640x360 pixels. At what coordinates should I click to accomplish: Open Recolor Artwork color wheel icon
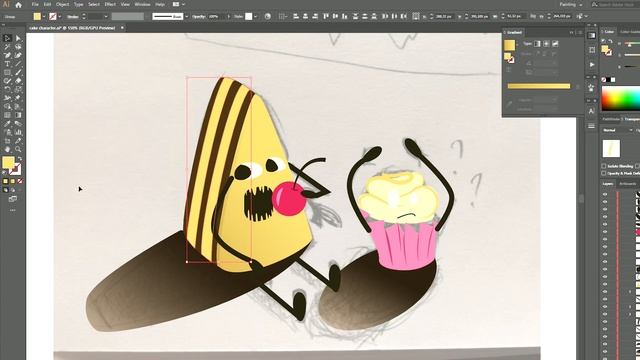pos(268,16)
